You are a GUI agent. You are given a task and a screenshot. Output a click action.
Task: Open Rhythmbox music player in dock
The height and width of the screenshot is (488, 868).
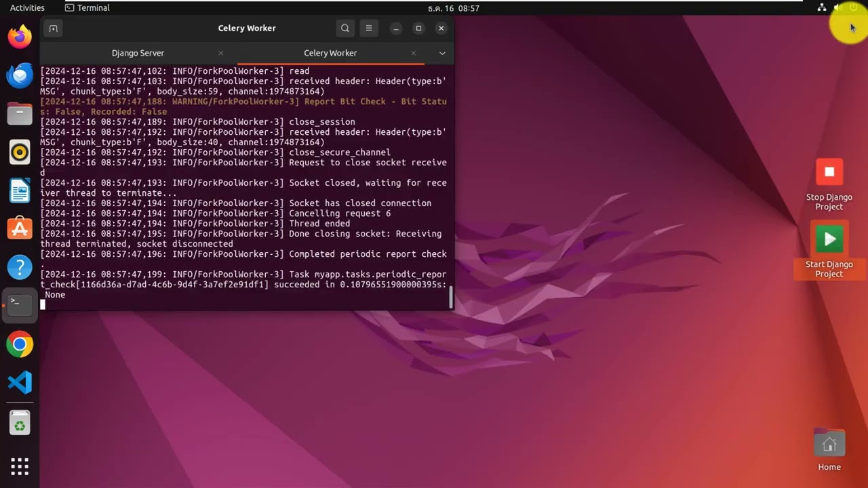(x=20, y=152)
